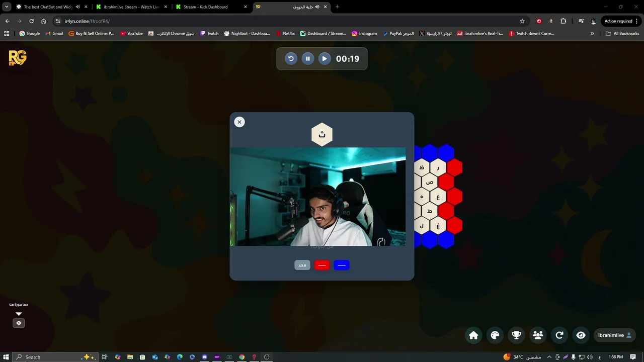
Task: Toggle the image visibility eye at bottom left
Action: click(19, 323)
